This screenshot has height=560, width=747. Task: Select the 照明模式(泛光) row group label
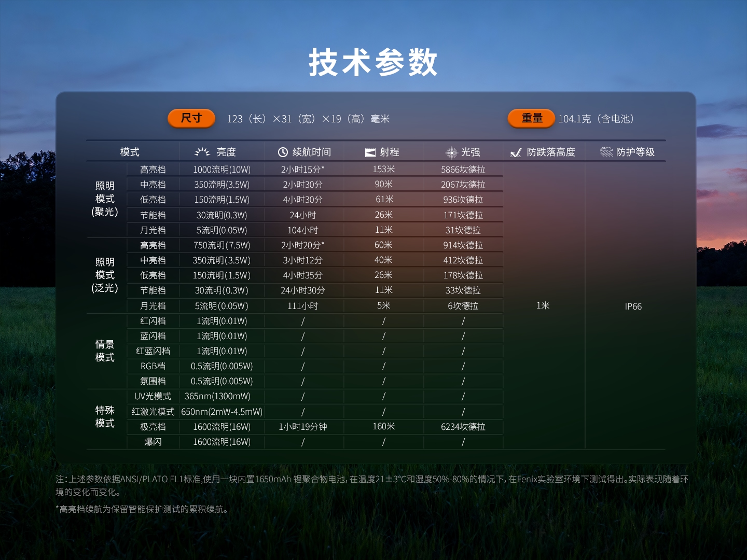pyautogui.click(x=105, y=275)
